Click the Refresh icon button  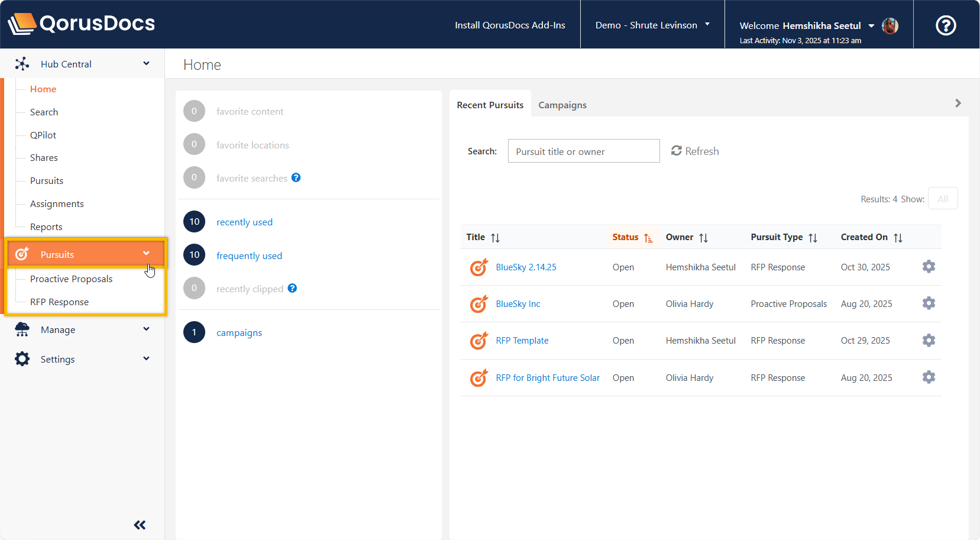click(x=677, y=151)
